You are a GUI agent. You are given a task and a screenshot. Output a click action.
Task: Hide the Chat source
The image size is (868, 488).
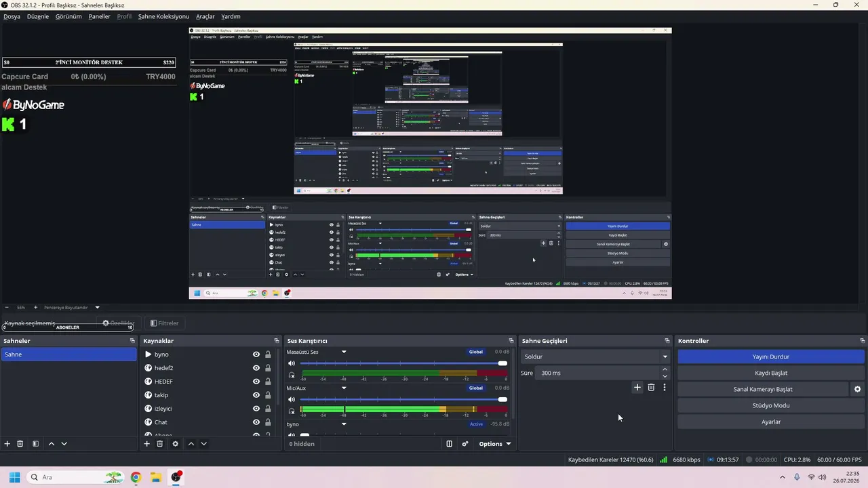tap(256, 422)
